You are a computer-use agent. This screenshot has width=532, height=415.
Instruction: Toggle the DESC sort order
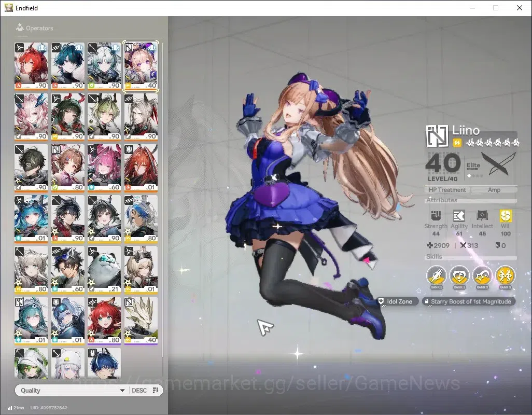(x=145, y=390)
